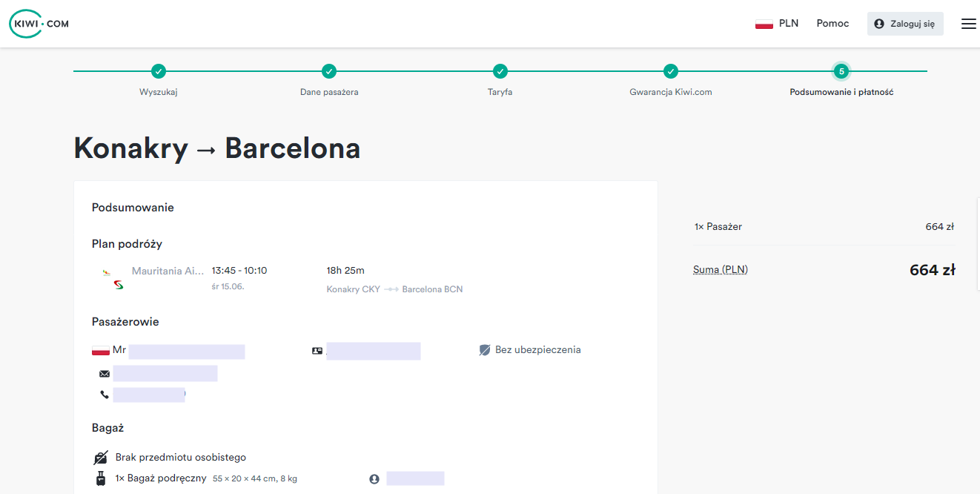The height and width of the screenshot is (494, 980).
Task: Click the Suma (PLN) underlined label
Action: 721,270
